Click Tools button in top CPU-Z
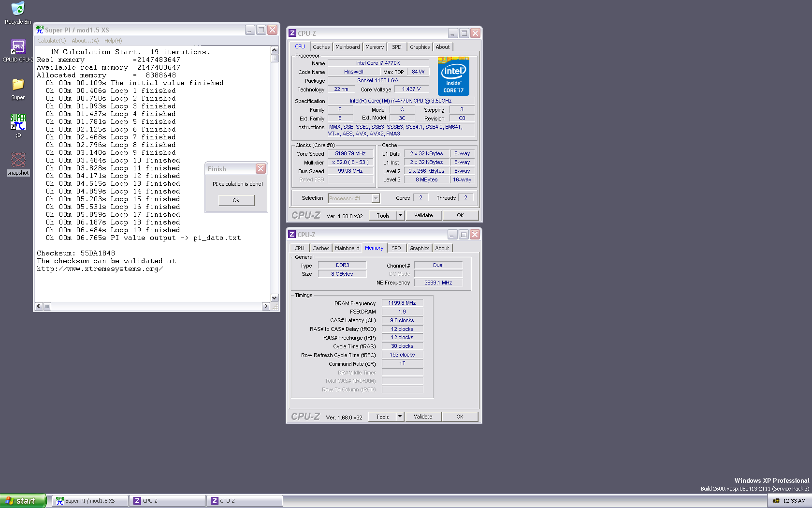This screenshot has width=812, height=508. 383,216
